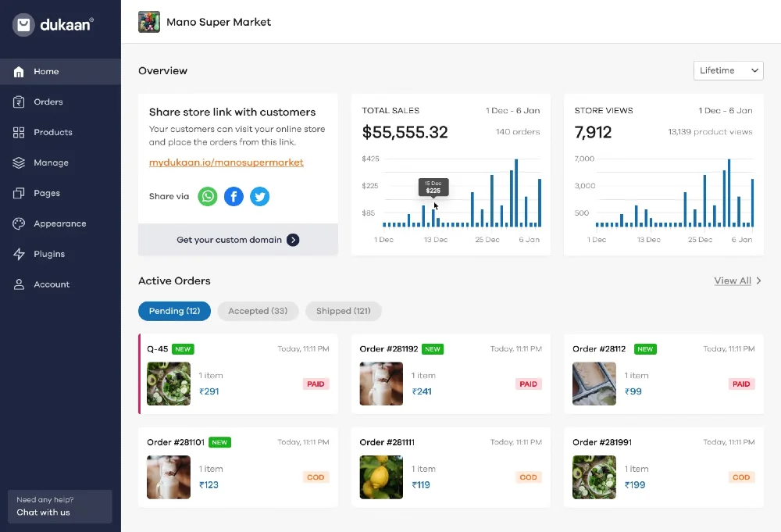Show Accepted orders
This screenshot has width=781, height=532.
[258, 311]
